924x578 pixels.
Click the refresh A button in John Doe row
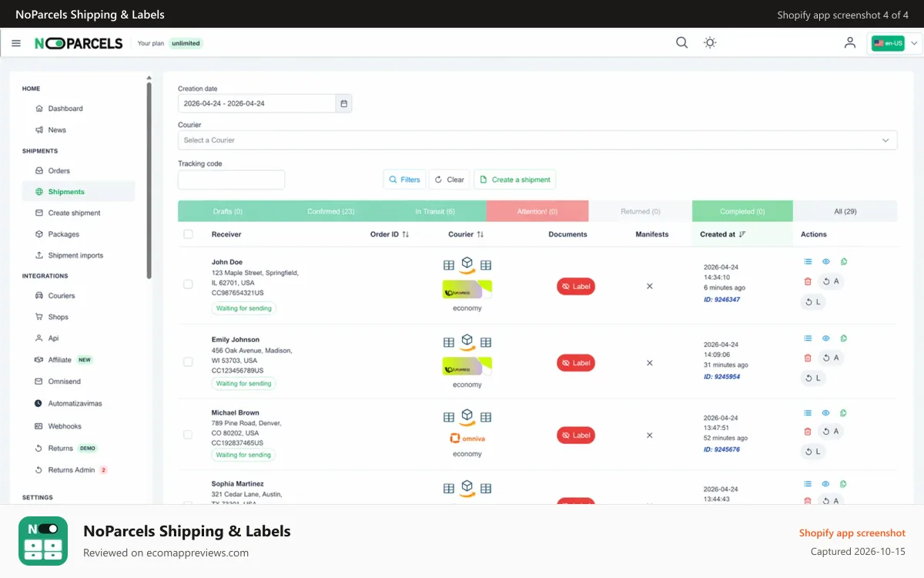point(831,282)
